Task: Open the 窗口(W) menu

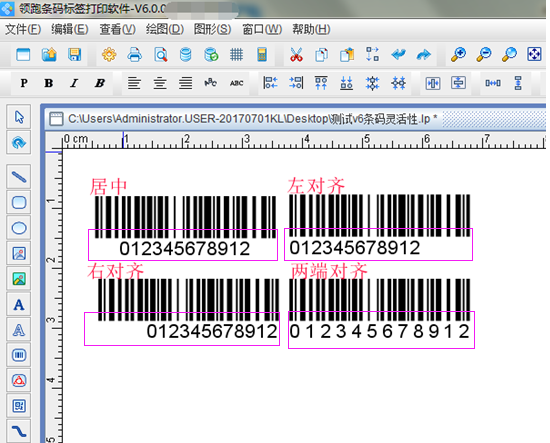Action: click(262, 29)
